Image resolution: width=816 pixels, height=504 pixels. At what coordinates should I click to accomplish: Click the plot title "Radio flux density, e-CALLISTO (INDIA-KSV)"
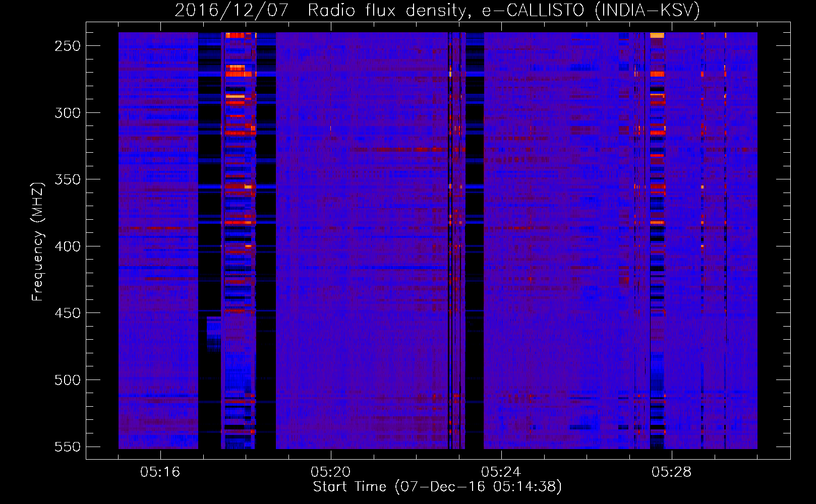tap(504, 10)
